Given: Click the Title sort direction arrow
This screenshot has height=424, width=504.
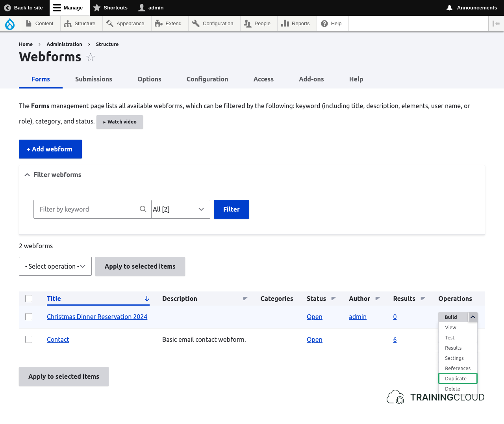Looking at the screenshot, I should [x=147, y=299].
